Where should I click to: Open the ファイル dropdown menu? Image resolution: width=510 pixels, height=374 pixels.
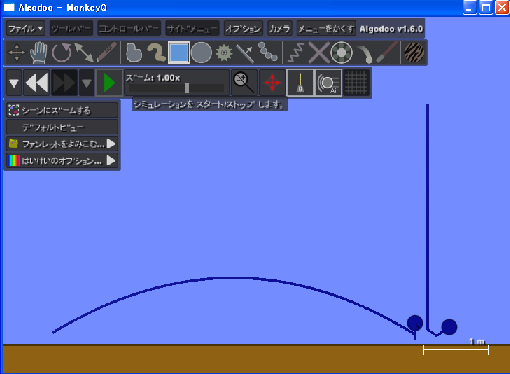pyautogui.click(x=25, y=29)
